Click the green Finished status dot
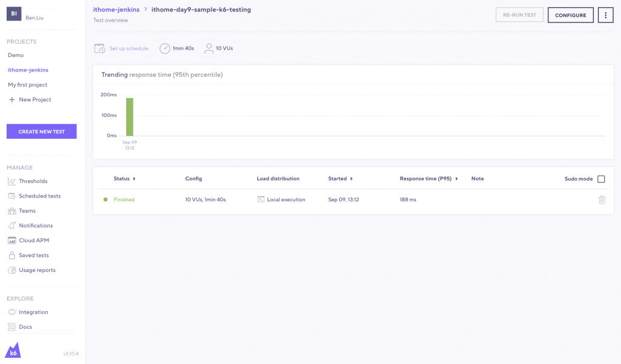Screen dimensions: 621x364 tap(106, 199)
